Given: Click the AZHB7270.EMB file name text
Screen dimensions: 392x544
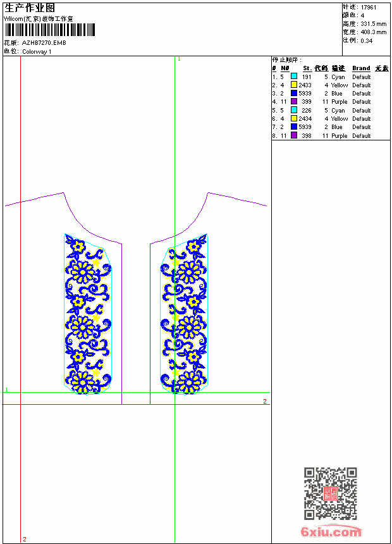Looking at the screenshot, I should 44,42.
